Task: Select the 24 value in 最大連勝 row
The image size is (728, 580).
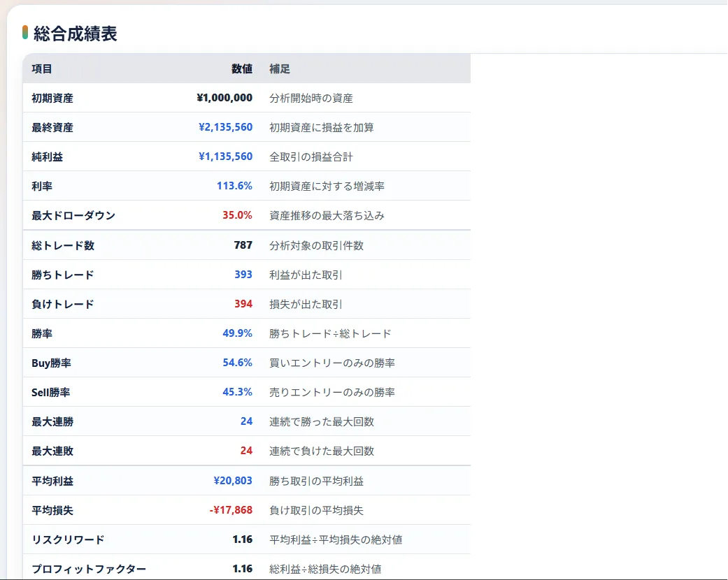Action: coord(247,421)
